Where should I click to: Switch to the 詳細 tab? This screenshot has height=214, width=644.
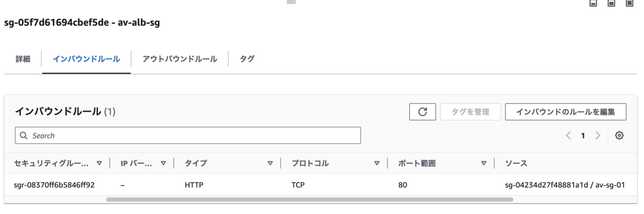pyautogui.click(x=23, y=59)
